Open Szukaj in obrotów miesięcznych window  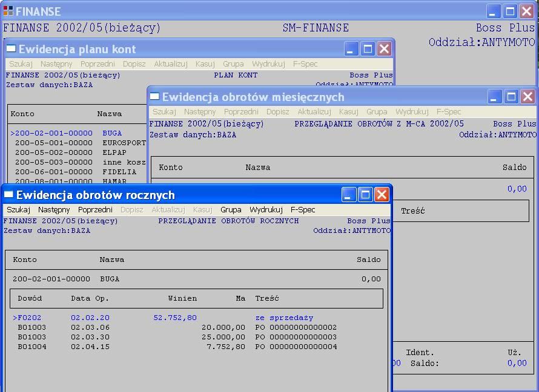click(164, 111)
